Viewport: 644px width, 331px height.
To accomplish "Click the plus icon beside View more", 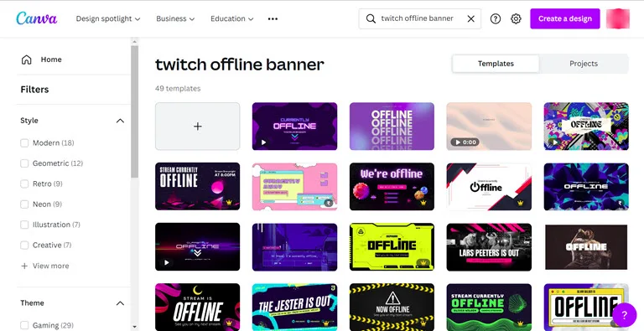I will coord(24,266).
